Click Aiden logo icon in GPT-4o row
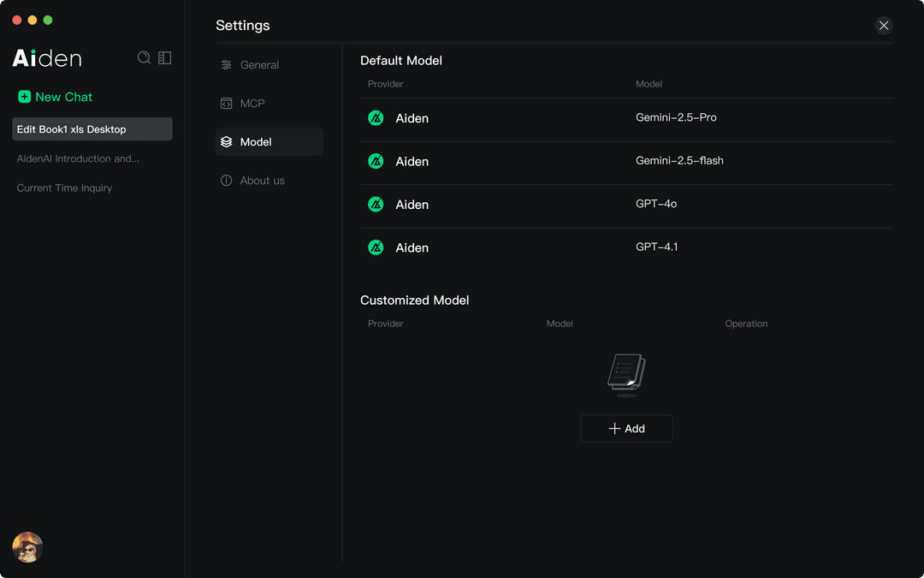924x578 pixels. click(x=376, y=204)
